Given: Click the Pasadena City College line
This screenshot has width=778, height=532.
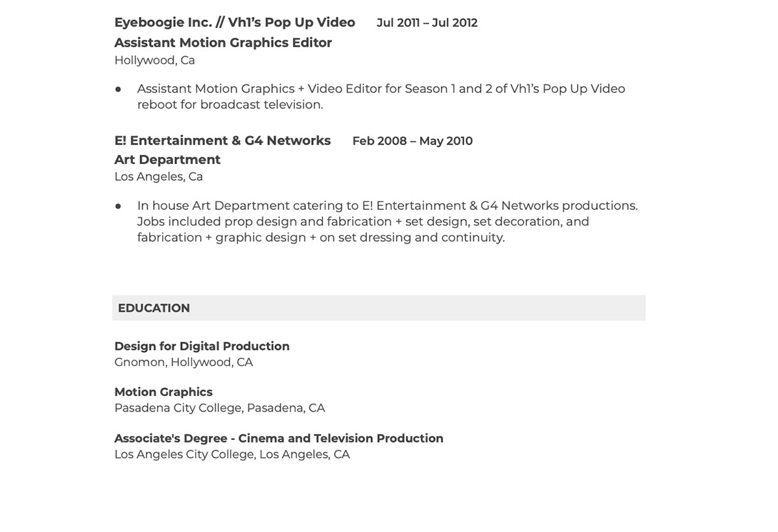Looking at the screenshot, I should (x=219, y=408).
